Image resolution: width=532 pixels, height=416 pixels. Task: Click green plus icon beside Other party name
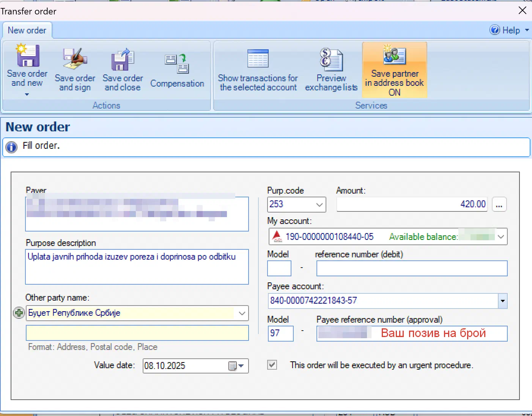click(x=19, y=313)
